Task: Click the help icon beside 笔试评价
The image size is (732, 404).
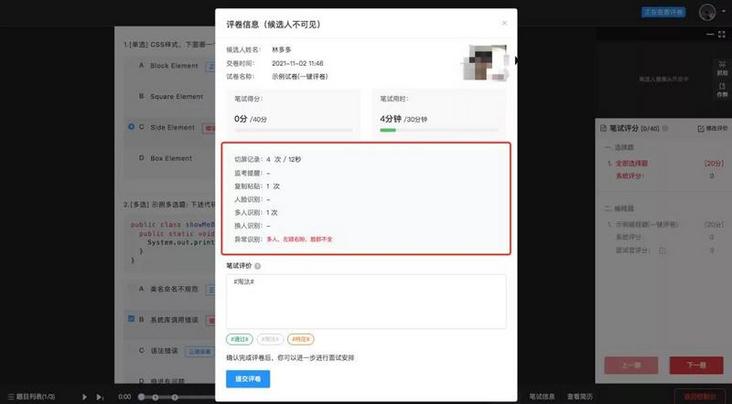Action: 258,266
